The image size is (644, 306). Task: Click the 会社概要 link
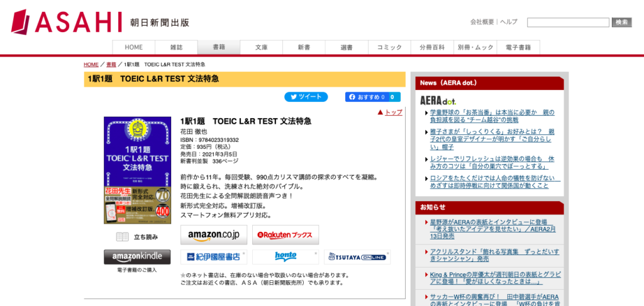(482, 22)
